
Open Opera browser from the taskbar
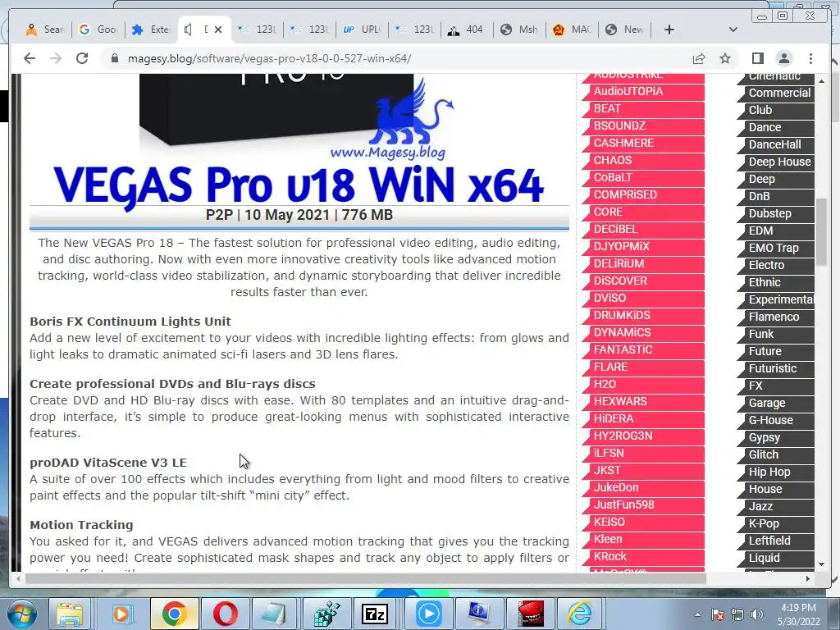226,614
